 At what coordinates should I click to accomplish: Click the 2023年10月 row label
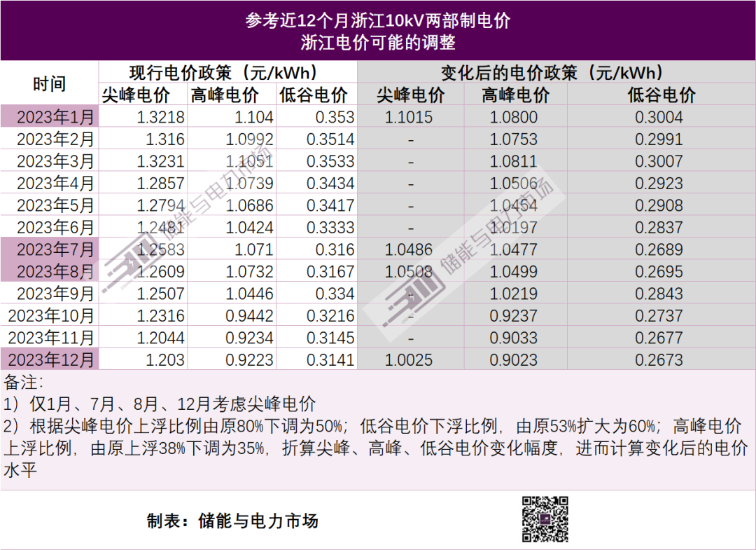[50, 316]
